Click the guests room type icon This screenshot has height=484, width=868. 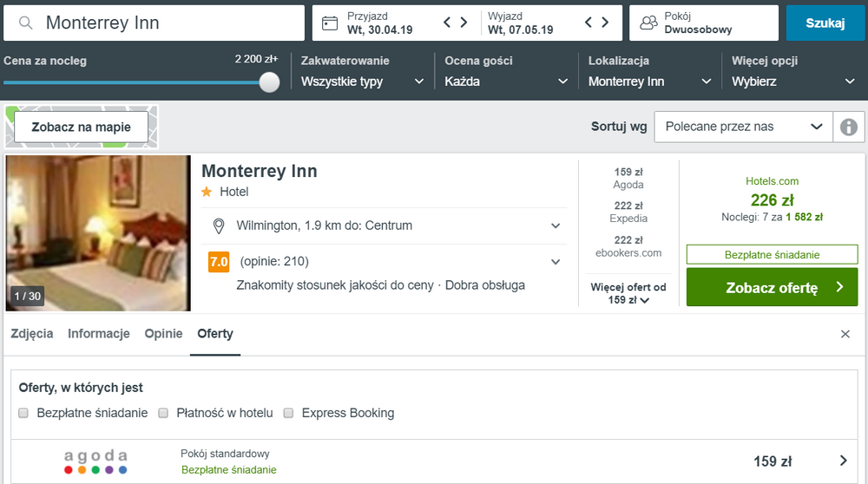(x=648, y=23)
